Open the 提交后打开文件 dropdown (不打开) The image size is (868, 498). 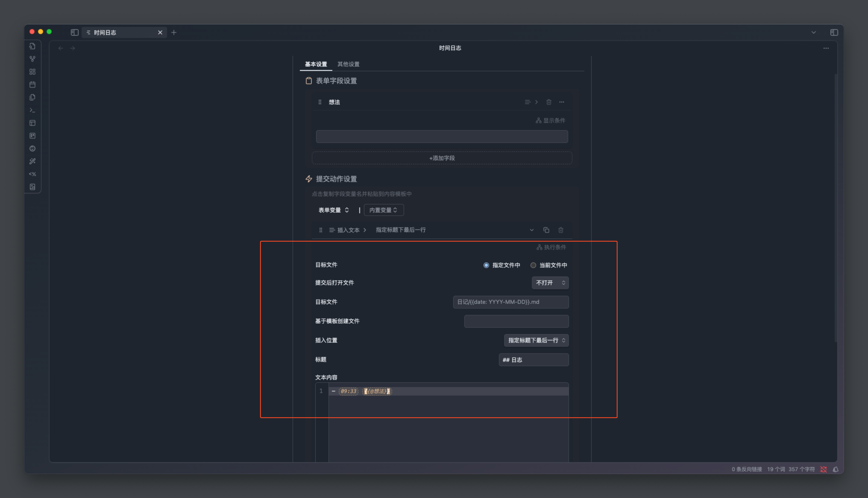[x=550, y=282]
